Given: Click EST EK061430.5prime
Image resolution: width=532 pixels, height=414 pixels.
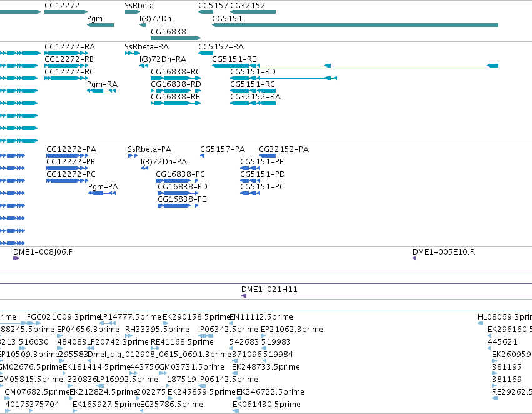Looking at the screenshot, I should pyautogui.click(x=236, y=411).
